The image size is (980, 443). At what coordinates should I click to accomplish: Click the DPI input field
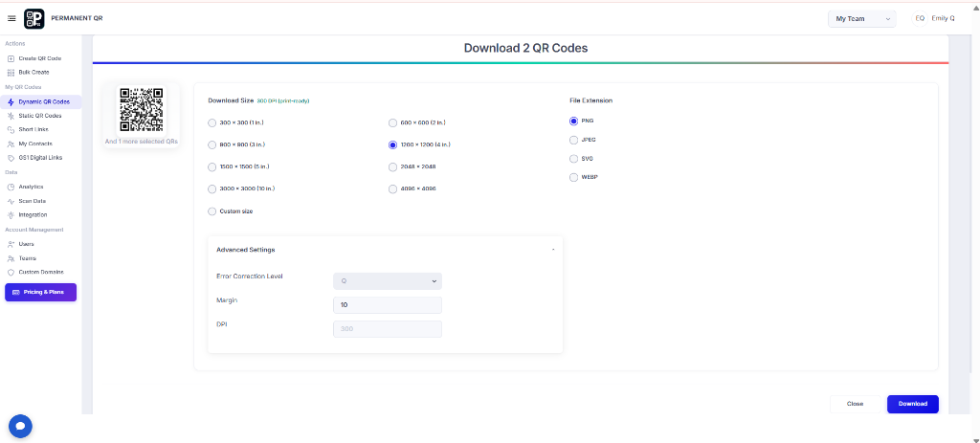388,329
